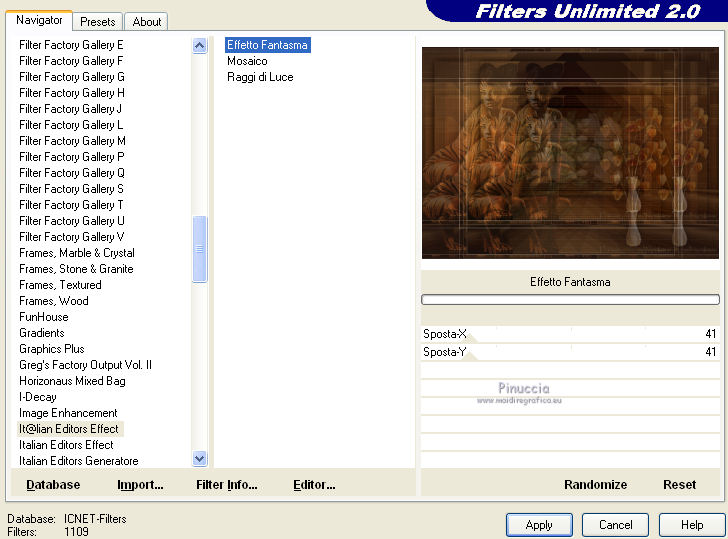Select Filter Factory Gallery E
The height and width of the screenshot is (539, 728).
pos(71,45)
